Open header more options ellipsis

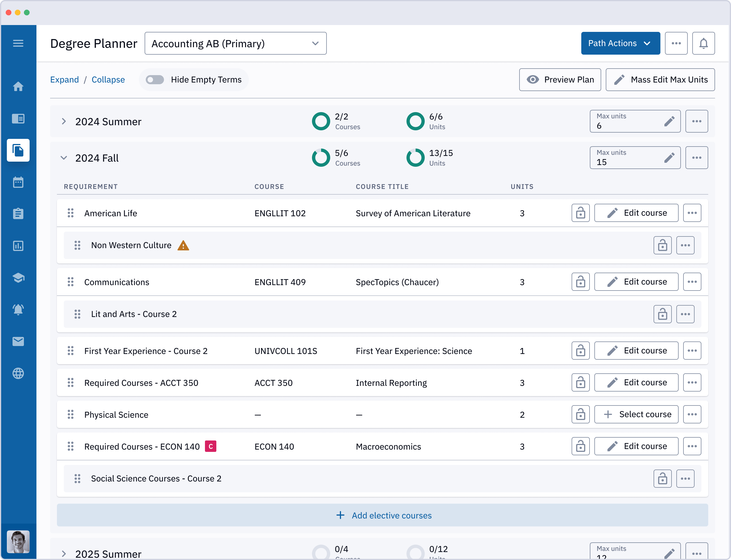(676, 43)
